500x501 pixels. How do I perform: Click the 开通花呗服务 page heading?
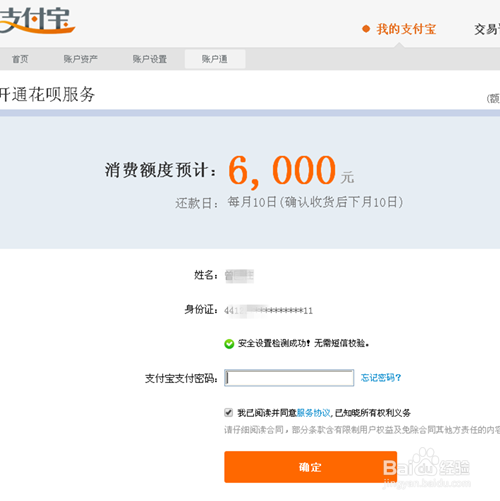tap(47, 94)
